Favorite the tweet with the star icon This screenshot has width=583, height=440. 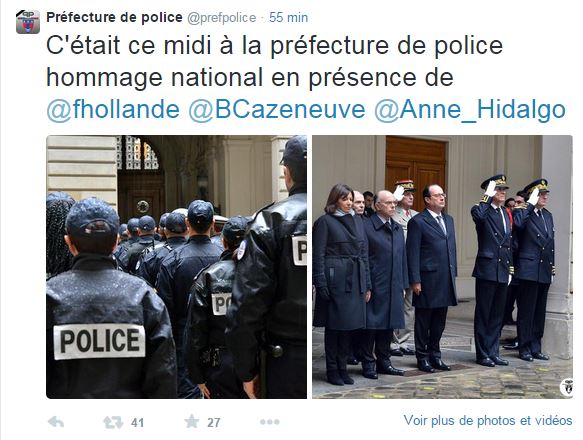coord(192,421)
